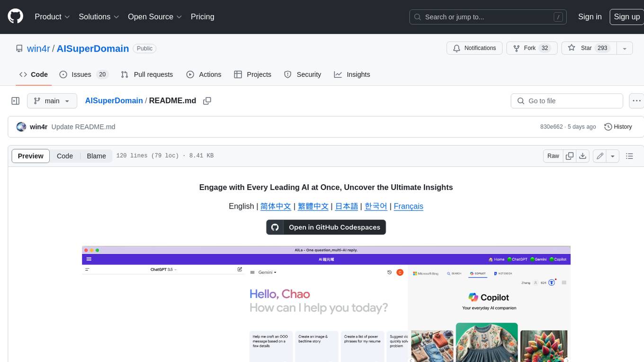Image resolution: width=644 pixels, height=362 pixels.
Task: Expand the Solutions menu
Action: click(99, 17)
